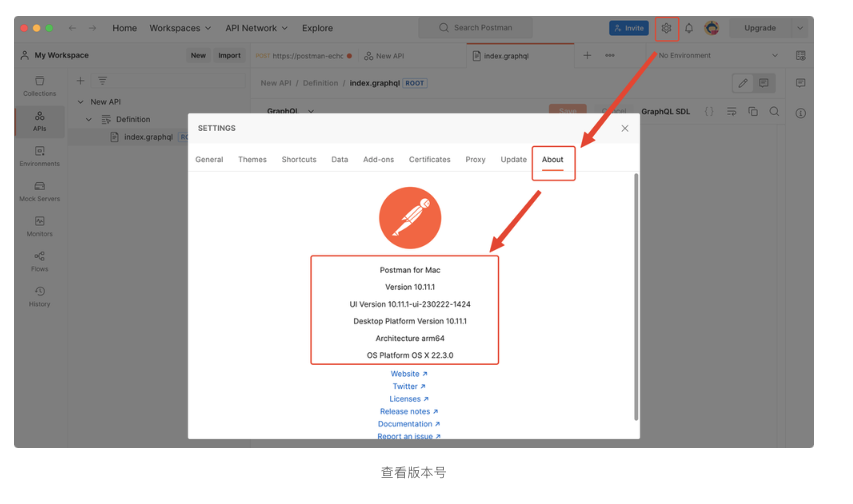Viewport: 853px width, 504px height.
Task: Open the Upgrade dropdown arrow
Action: 800,28
